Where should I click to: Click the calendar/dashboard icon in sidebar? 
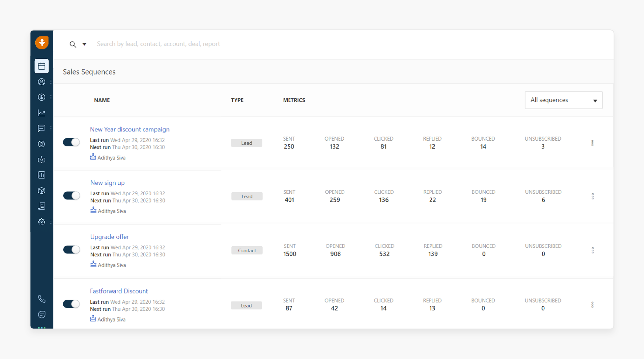42,65
